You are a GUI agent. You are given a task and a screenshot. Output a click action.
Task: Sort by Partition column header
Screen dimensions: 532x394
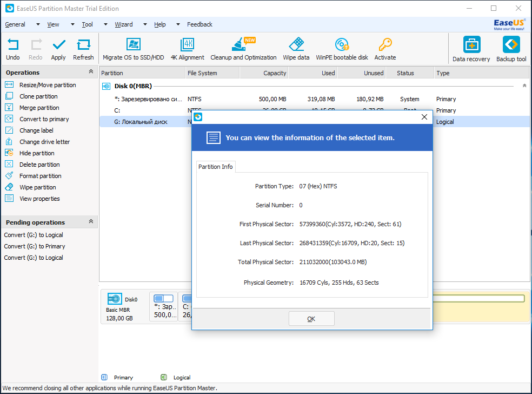point(142,73)
